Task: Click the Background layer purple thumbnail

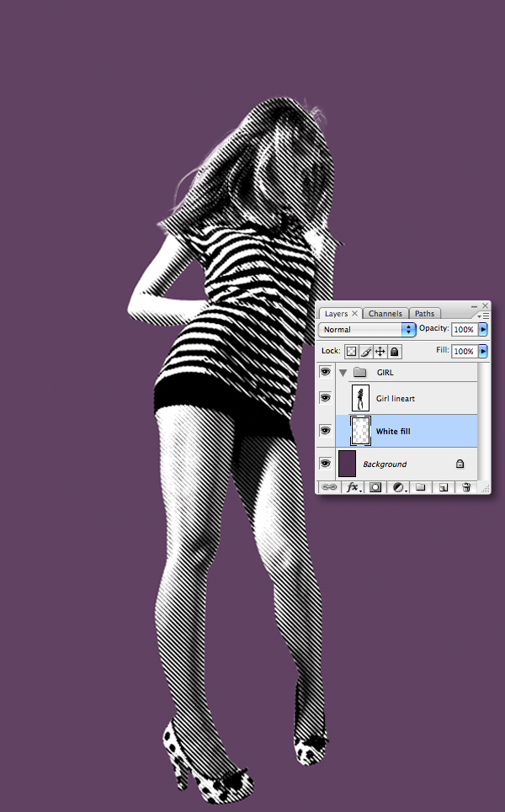Action: (347, 463)
